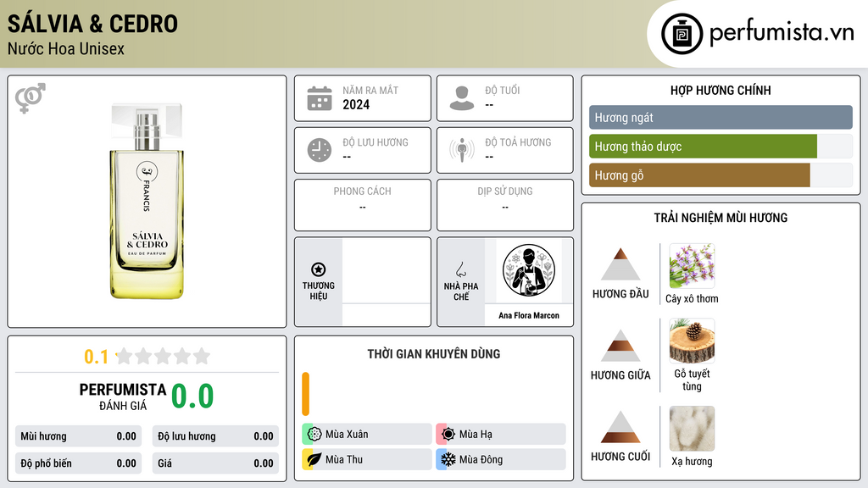The height and width of the screenshot is (488, 868).
Task: Click the Hương giữa pyramid icon
Action: [620, 346]
